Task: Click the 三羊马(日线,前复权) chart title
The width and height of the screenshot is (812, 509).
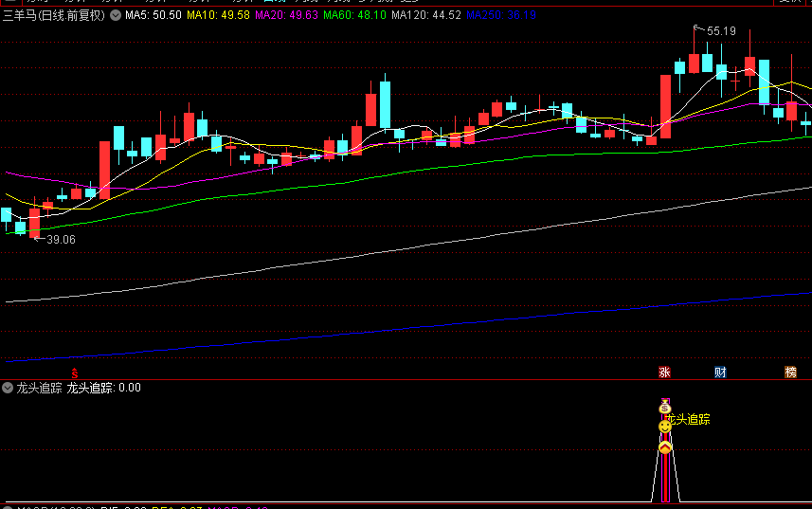Action: pos(54,15)
